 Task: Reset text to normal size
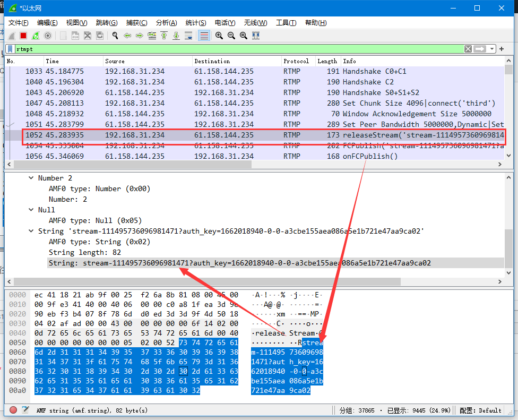[x=243, y=36]
